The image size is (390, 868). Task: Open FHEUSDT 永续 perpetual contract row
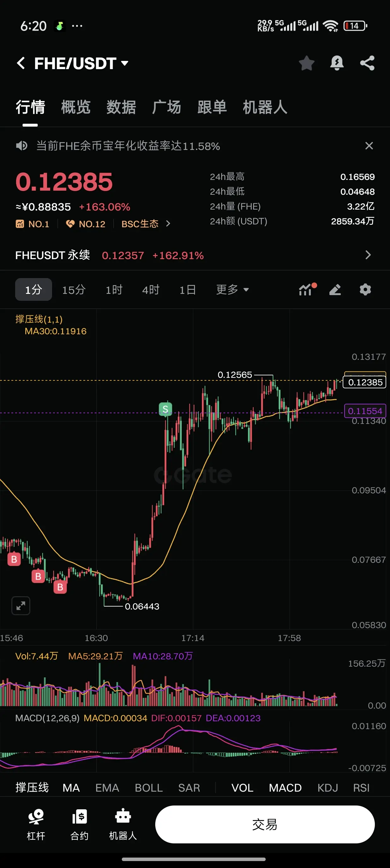pyautogui.click(x=195, y=255)
